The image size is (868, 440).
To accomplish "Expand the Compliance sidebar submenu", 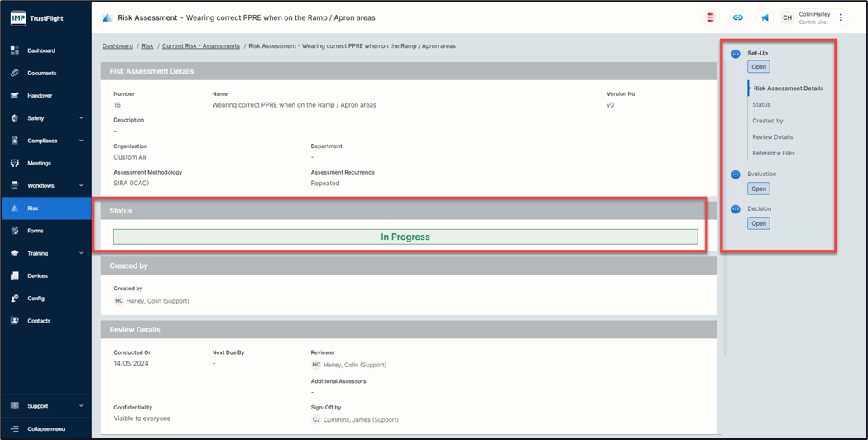I will coord(81,141).
